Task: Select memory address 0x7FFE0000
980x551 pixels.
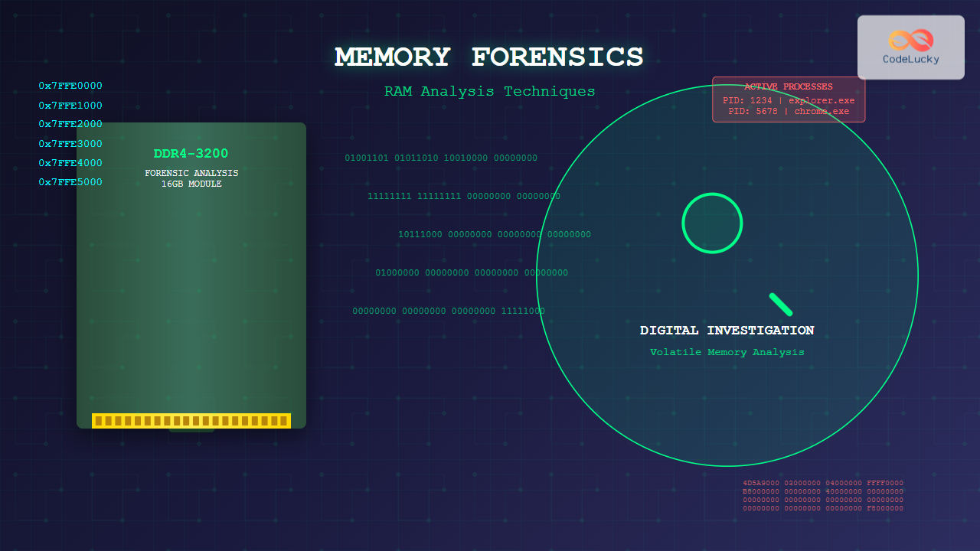Action: point(70,86)
